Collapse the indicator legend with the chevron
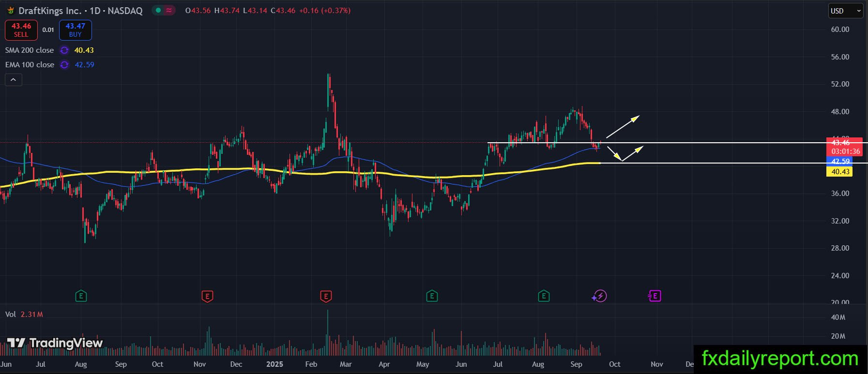 click(14, 80)
